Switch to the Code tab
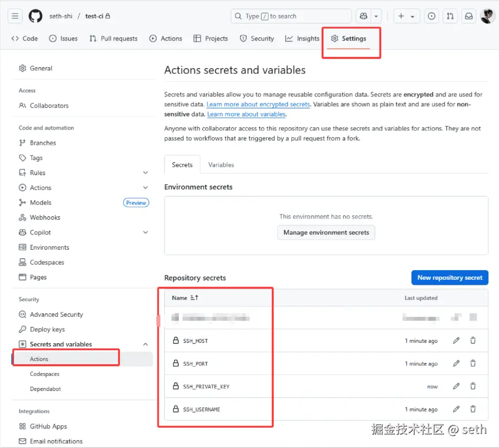 coord(24,39)
